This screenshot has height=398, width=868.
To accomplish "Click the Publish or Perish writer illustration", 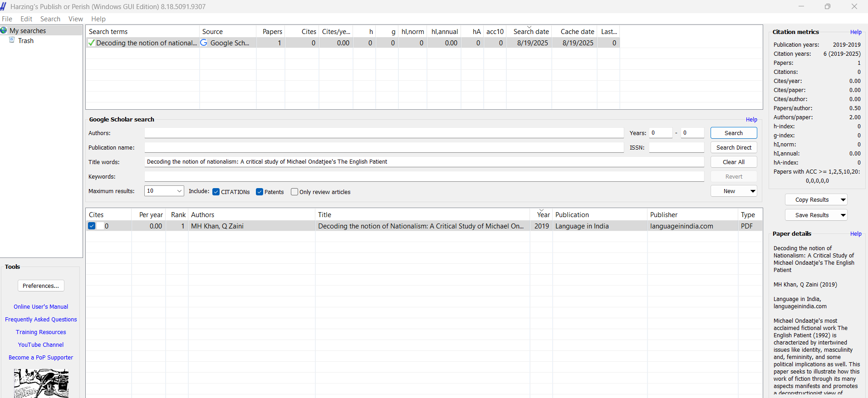I will (x=41, y=383).
